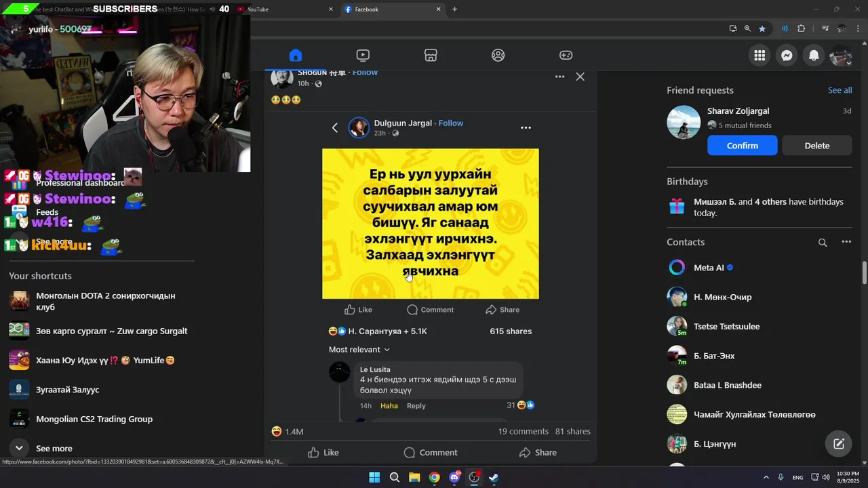
Task: Open the browser extensions puzzle icon
Action: pos(801,28)
